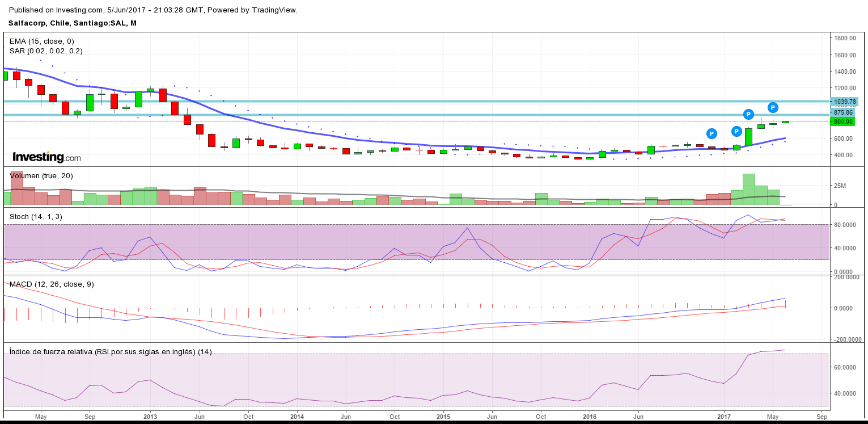Click the 1039.78 price level tag
Screen dimensions: 868x424
845,102
